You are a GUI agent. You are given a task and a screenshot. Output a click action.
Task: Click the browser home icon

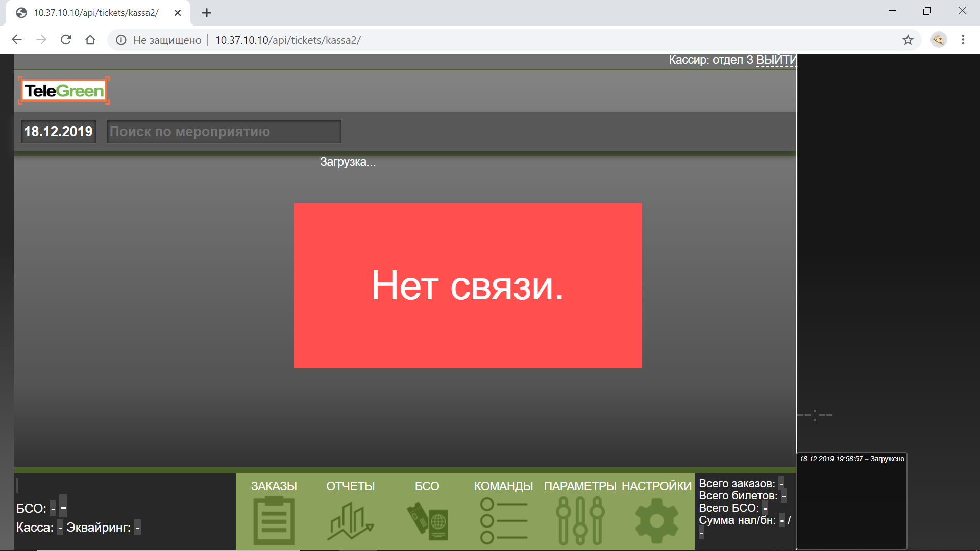point(90,40)
